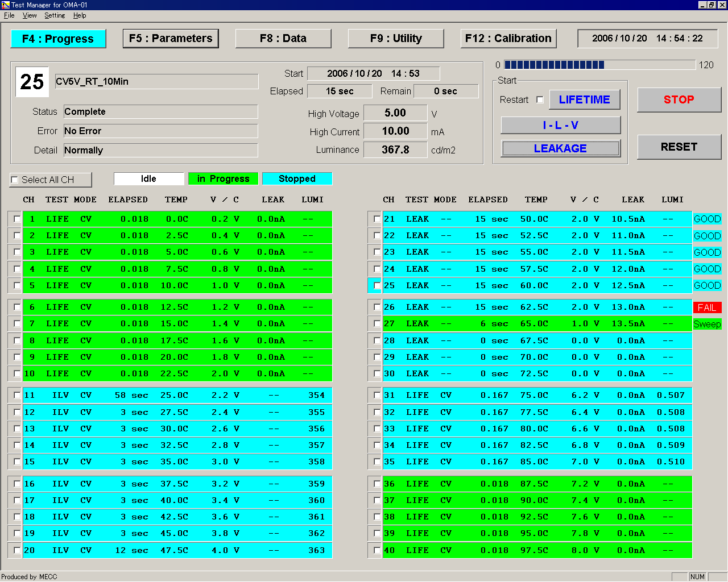The image size is (728, 582).
Task: Start the I - L - V test
Action: pos(560,125)
